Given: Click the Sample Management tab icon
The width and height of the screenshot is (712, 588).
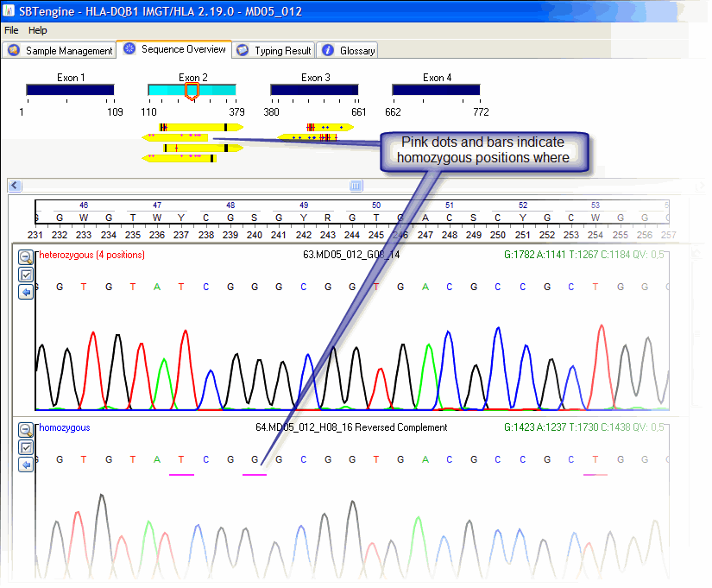Looking at the screenshot, I should pyautogui.click(x=14, y=50).
